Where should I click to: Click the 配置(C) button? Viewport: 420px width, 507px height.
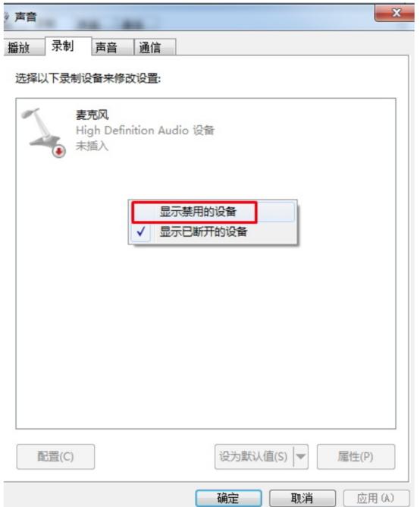(x=55, y=457)
